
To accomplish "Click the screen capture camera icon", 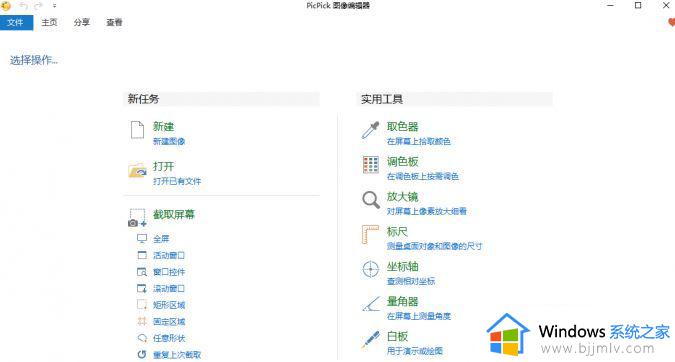I will 137,218.
